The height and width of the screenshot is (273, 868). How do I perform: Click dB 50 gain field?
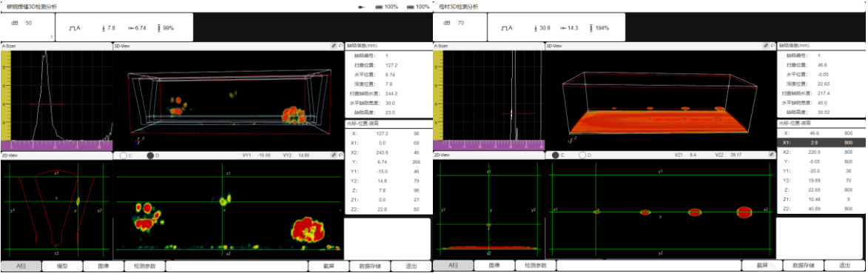27,27
